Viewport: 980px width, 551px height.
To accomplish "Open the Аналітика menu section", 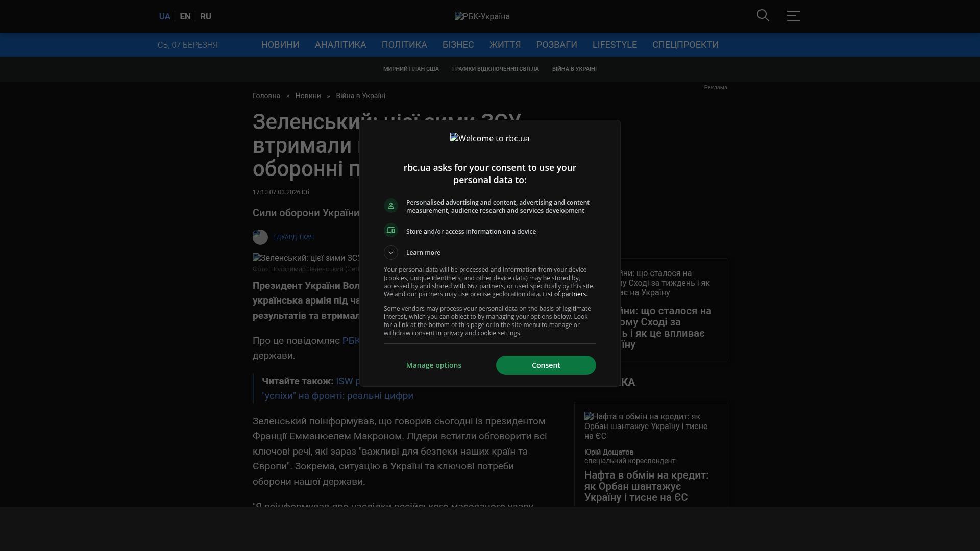I will coord(340,45).
